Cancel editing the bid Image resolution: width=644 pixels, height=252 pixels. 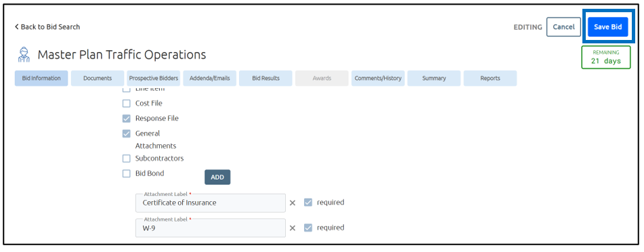pyautogui.click(x=563, y=26)
